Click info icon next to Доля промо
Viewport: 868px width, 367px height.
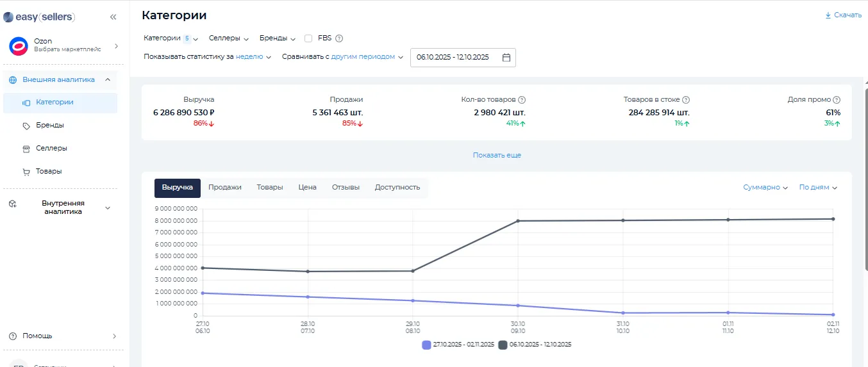837,100
